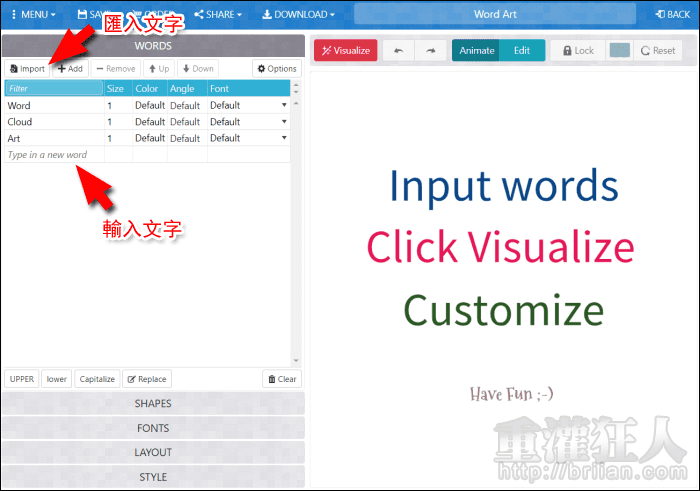Switch to Edit mode
This screenshot has width=700, height=491.
point(522,51)
